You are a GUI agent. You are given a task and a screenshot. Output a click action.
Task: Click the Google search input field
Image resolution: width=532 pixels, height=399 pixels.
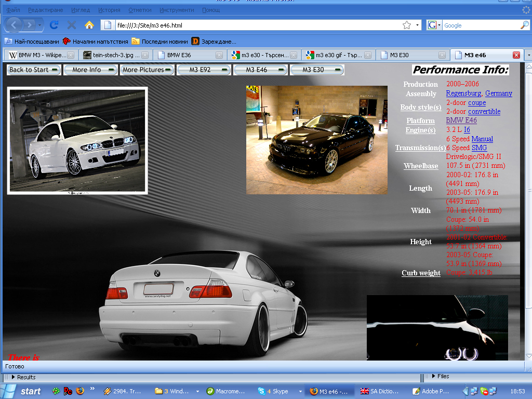(481, 25)
